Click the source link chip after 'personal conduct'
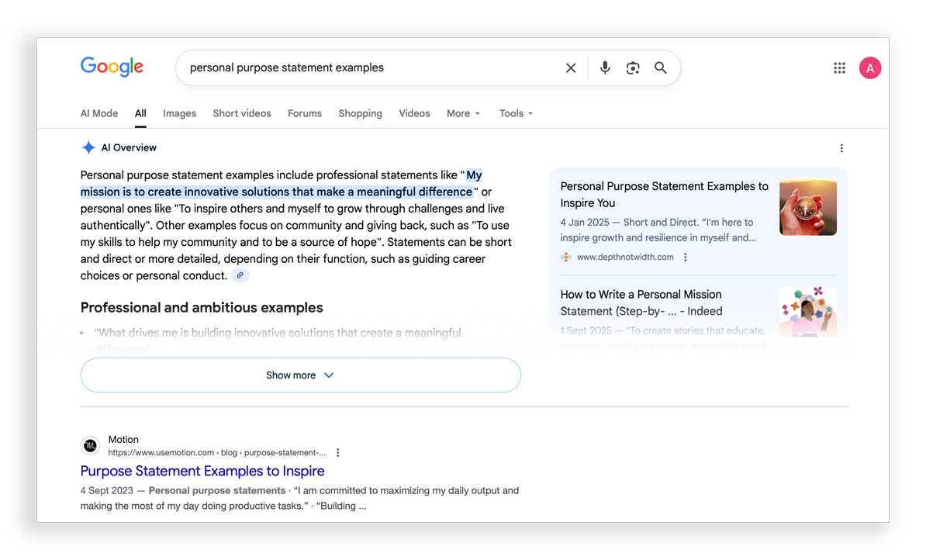 click(240, 275)
